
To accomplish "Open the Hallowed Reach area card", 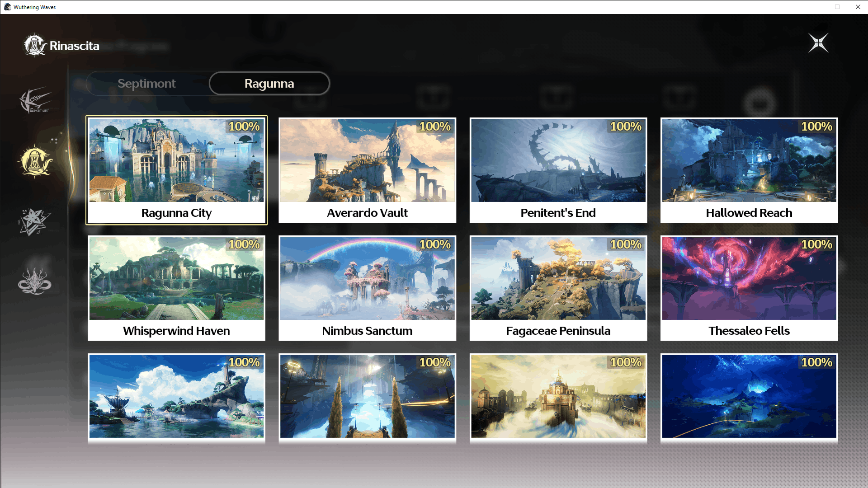I will pyautogui.click(x=749, y=170).
